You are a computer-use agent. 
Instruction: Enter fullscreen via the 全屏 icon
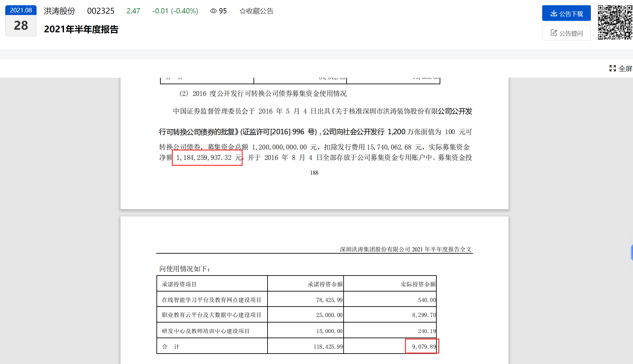click(x=612, y=68)
